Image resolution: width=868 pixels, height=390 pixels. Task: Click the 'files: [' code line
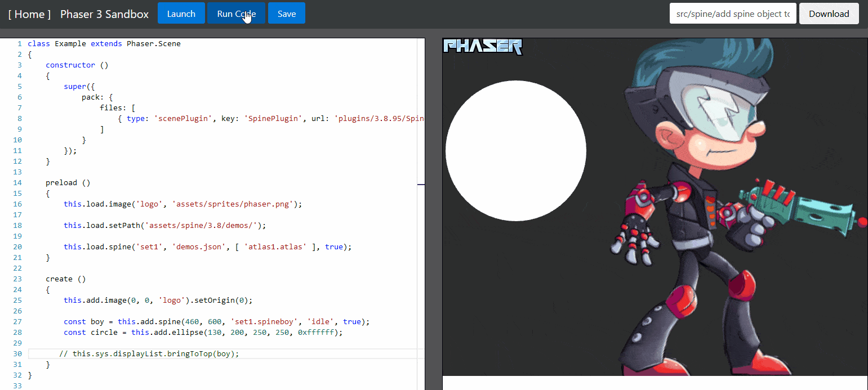(x=118, y=107)
